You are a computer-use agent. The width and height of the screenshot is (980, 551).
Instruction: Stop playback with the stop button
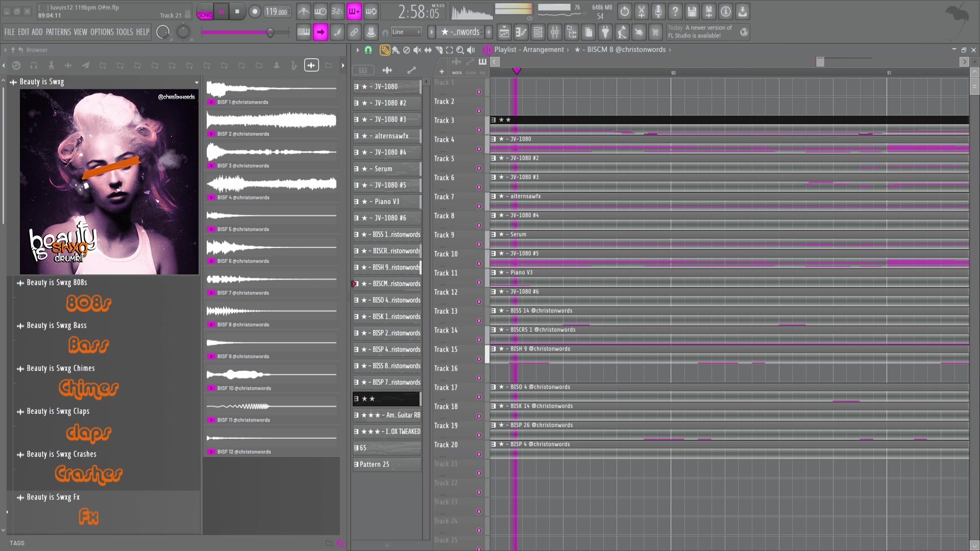(x=237, y=11)
